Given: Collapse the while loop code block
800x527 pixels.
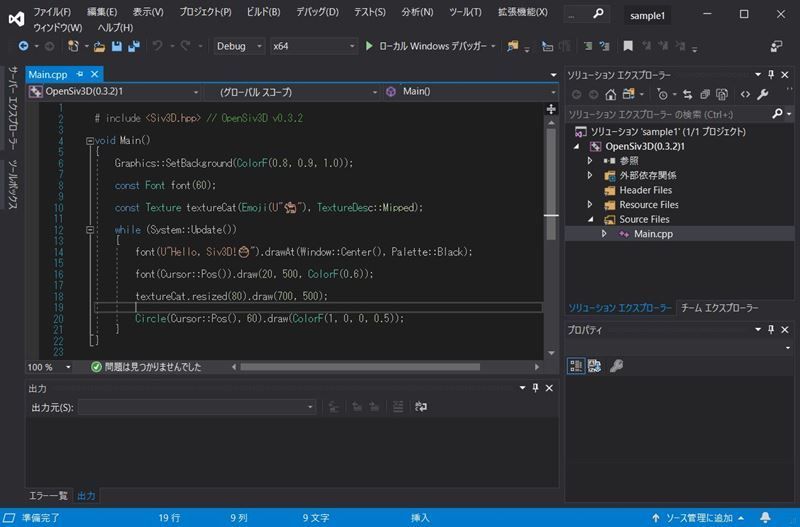Looking at the screenshot, I should [x=90, y=230].
